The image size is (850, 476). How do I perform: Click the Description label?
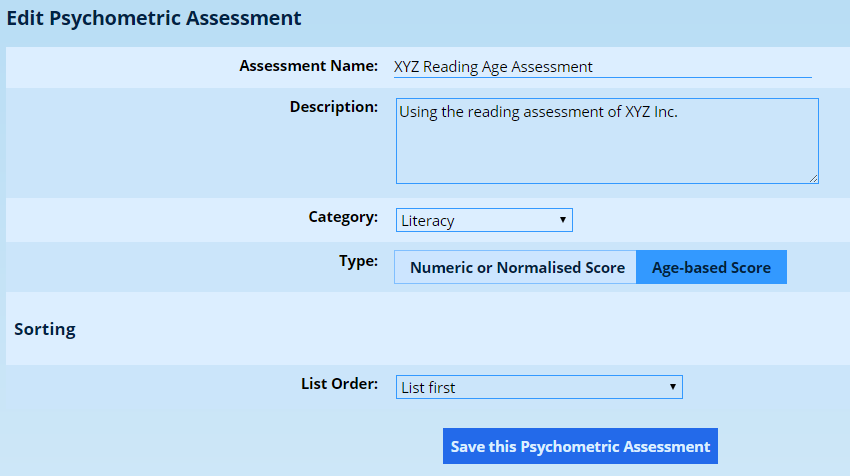coord(334,106)
